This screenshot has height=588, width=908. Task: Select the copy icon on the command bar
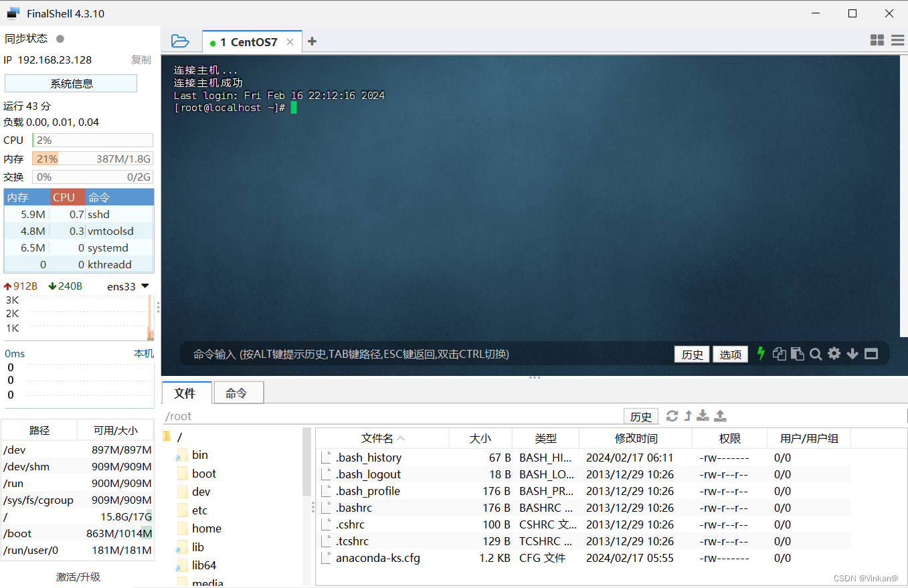tap(779, 354)
